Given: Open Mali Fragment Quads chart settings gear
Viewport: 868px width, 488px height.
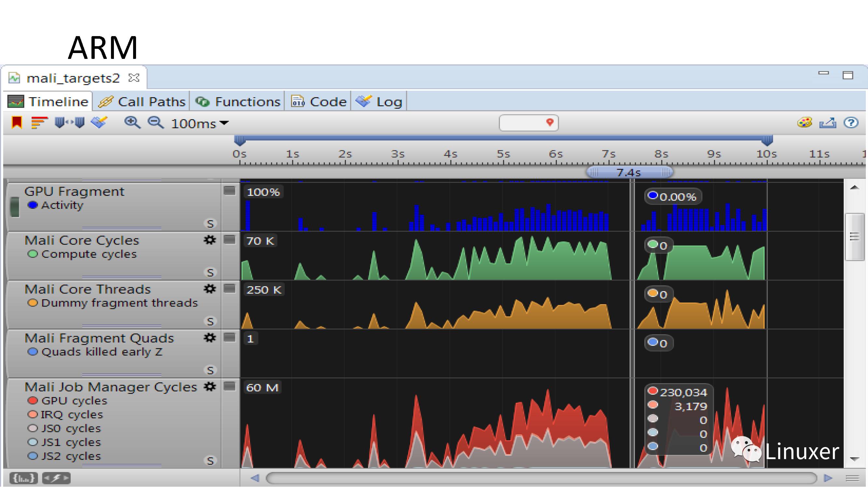Looking at the screenshot, I should [x=210, y=337].
